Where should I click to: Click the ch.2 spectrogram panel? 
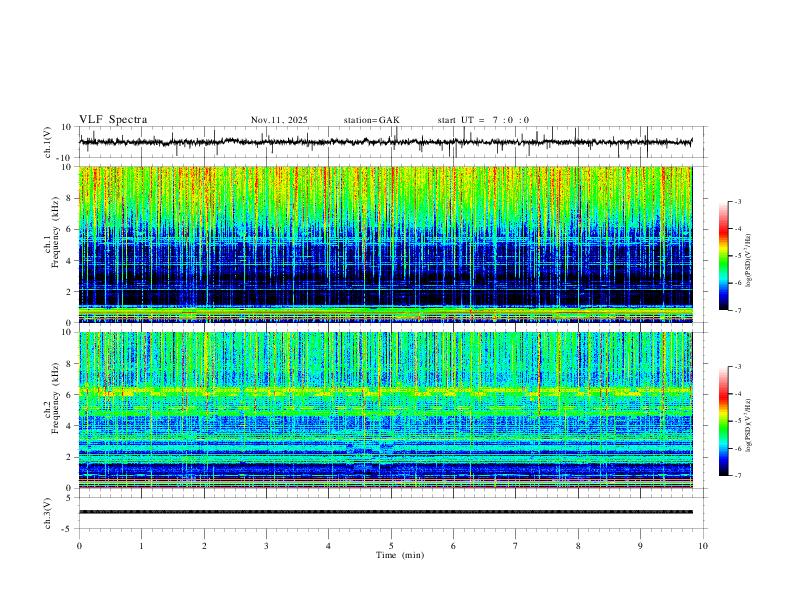point(386,410)
